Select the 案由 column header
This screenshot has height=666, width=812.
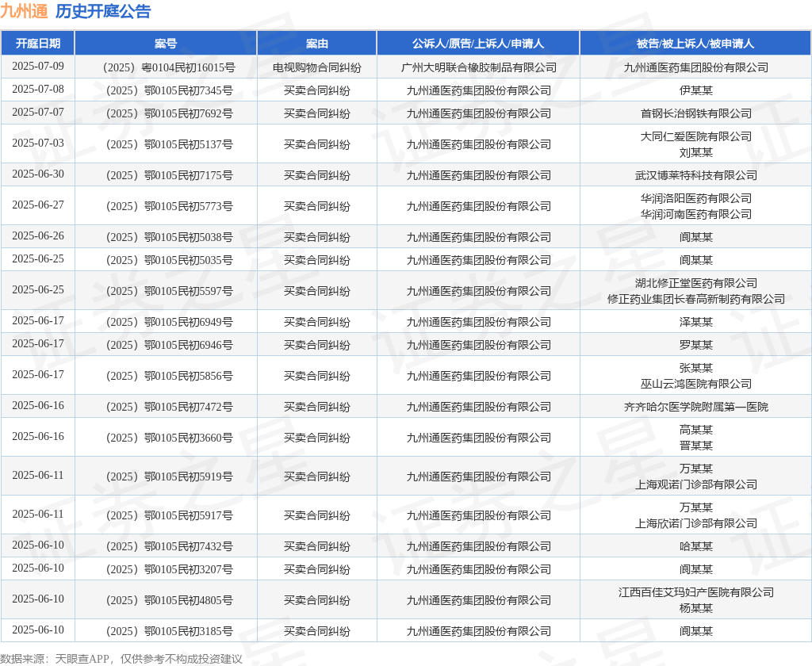pos(317,44)
